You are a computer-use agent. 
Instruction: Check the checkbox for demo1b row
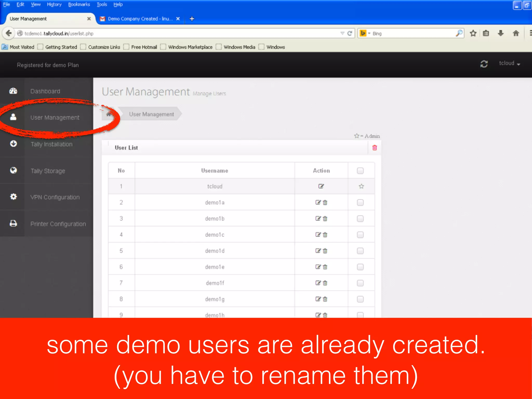coord(360,219)
